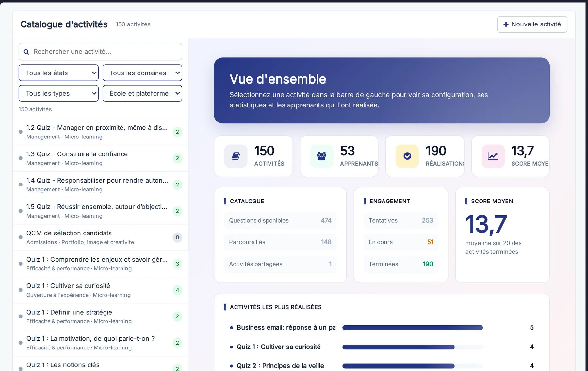Screen dimensions: 588x371
Task: Open Quiz 1 : Comprendre les enjeux activity
Action: pyautogui.click(x=100, y=264)
